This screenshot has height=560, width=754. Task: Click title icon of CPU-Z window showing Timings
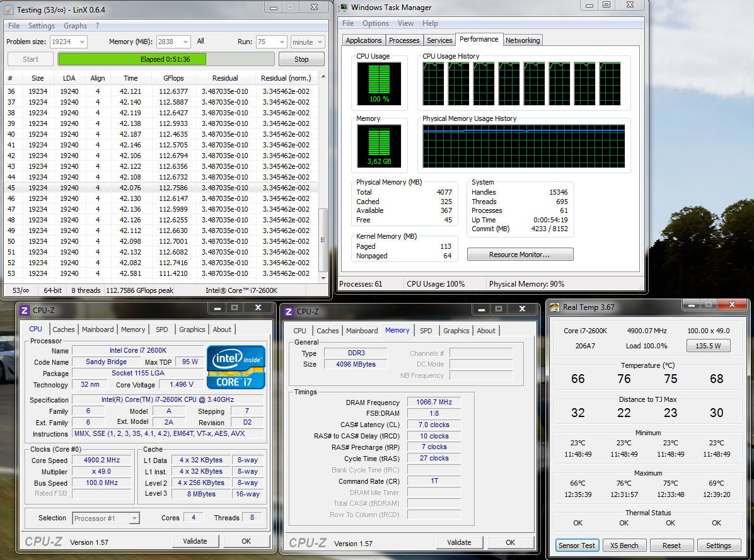tap(289, 312)
